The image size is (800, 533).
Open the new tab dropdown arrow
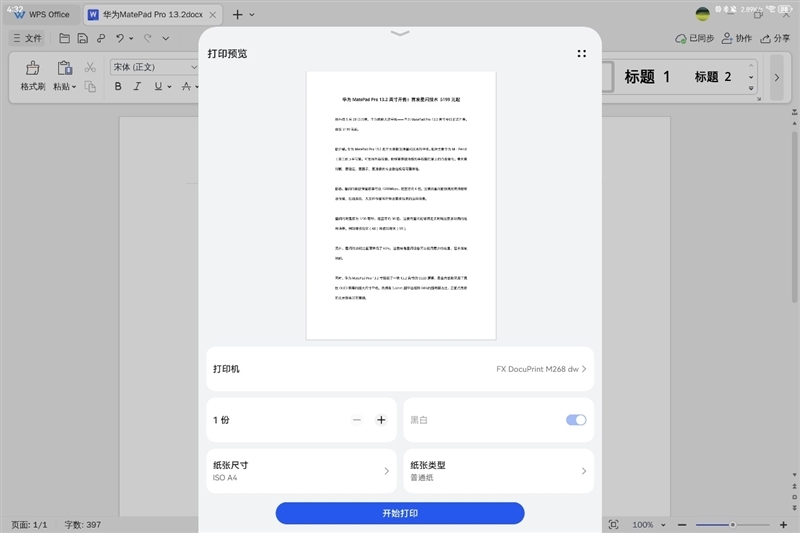pyautogui.click(x=252, y=15)
